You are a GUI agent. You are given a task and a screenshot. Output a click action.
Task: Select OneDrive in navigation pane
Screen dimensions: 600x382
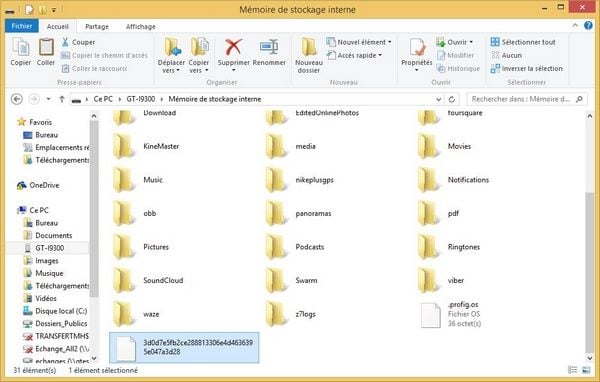(x=38, y=185)
